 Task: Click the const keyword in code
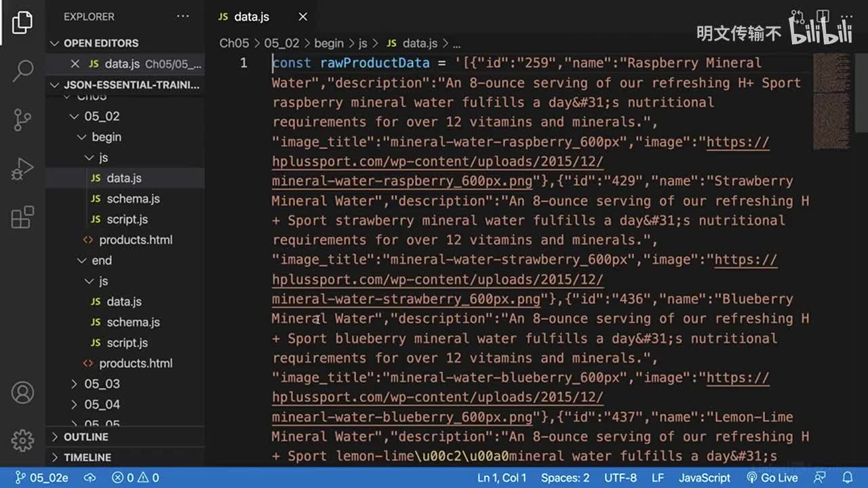[x=292, y=63]
